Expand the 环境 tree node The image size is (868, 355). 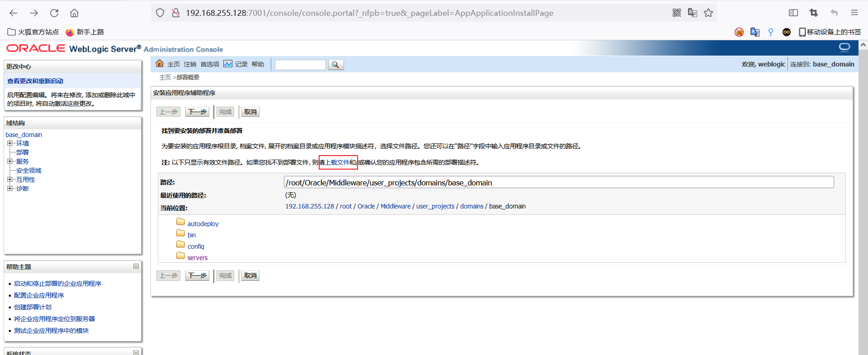pos(10,143)
